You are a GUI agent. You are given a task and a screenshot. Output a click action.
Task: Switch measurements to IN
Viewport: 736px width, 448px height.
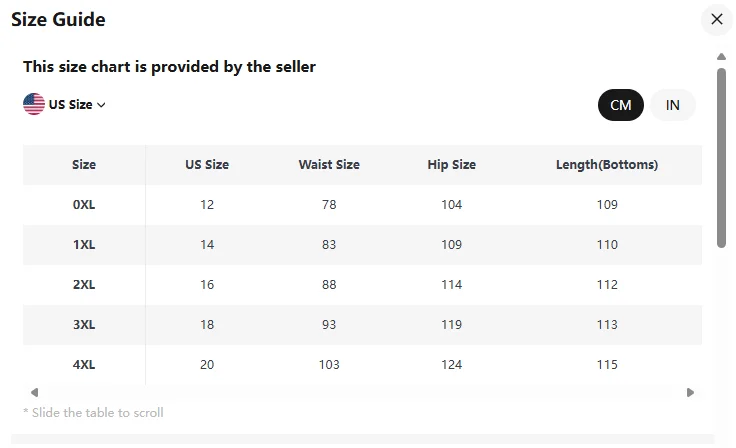(673, 105)
